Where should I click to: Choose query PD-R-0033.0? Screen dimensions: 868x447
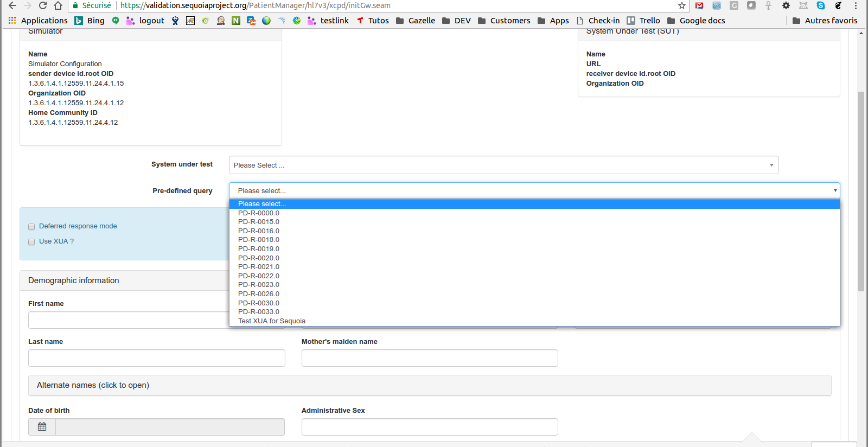534,312
